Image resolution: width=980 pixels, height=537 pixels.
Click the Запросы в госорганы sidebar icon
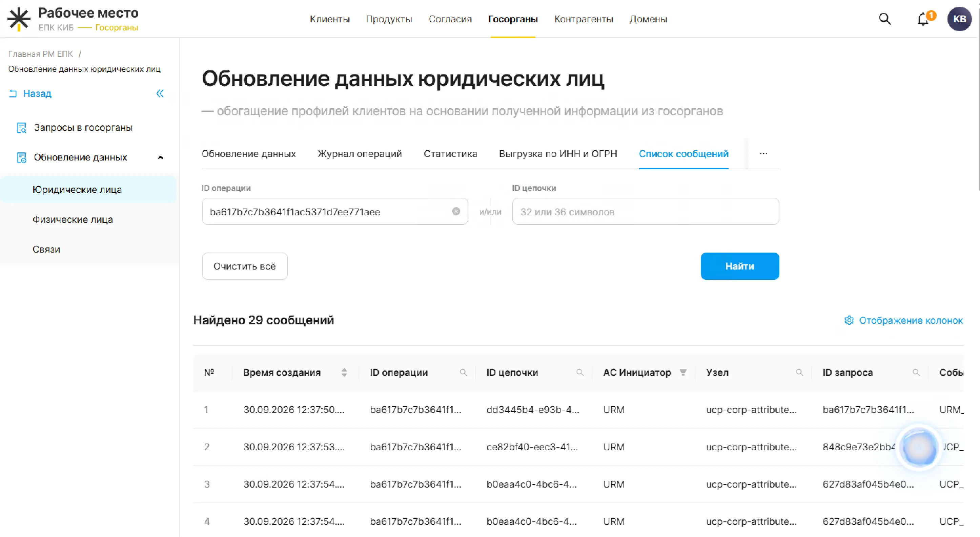click(x=21, y=128)
